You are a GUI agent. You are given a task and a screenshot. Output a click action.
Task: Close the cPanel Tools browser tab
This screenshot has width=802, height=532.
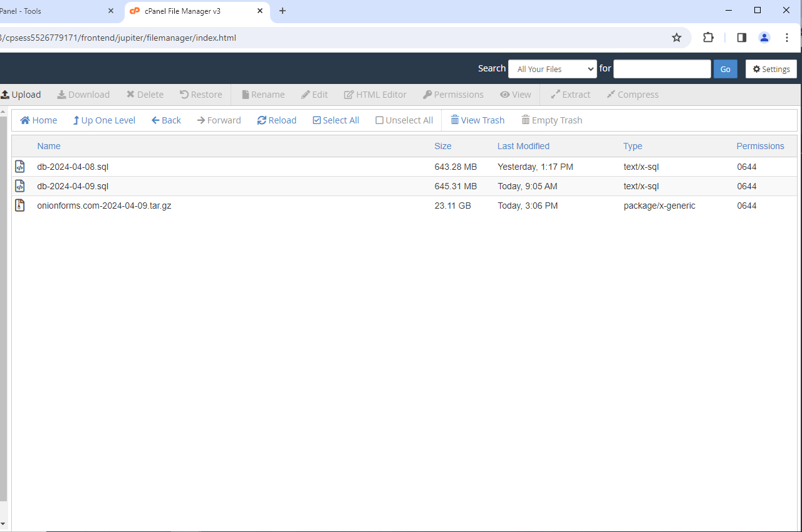pos(111,11)
